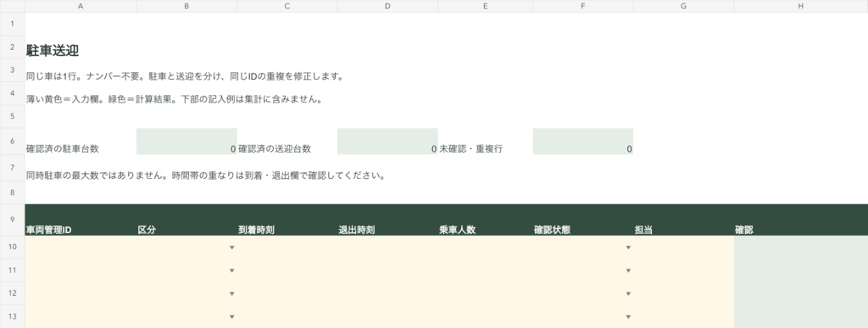868x328 pixels.
Task: Click the 車両管理ID input cell in row 10
Action: (81, 247)
